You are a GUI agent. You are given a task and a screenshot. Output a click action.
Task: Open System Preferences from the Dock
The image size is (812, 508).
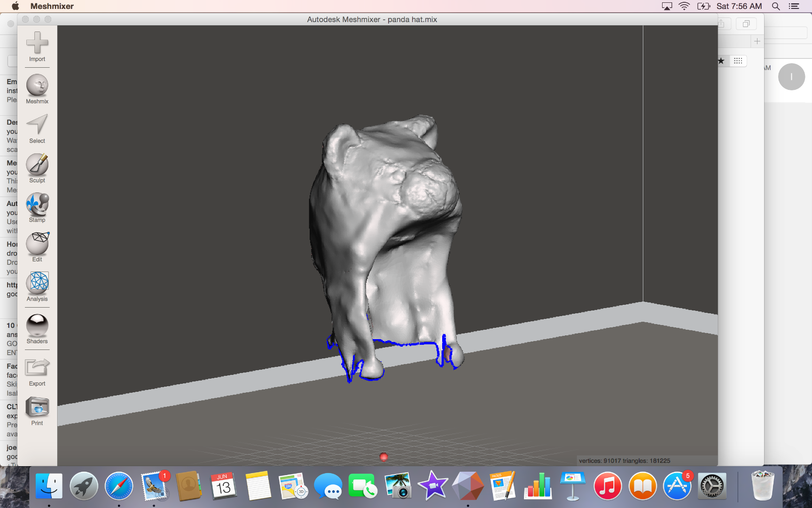pyautogui.click(x=712, y=486)
